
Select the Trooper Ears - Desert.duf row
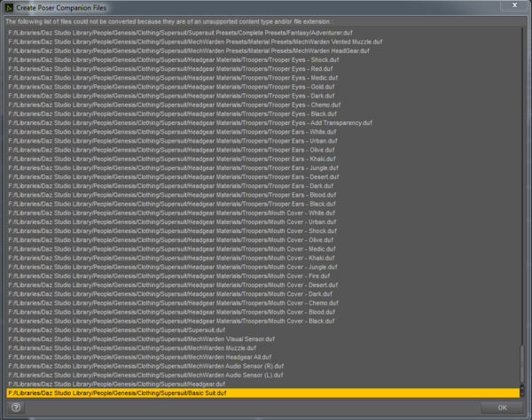click(263, 177)
